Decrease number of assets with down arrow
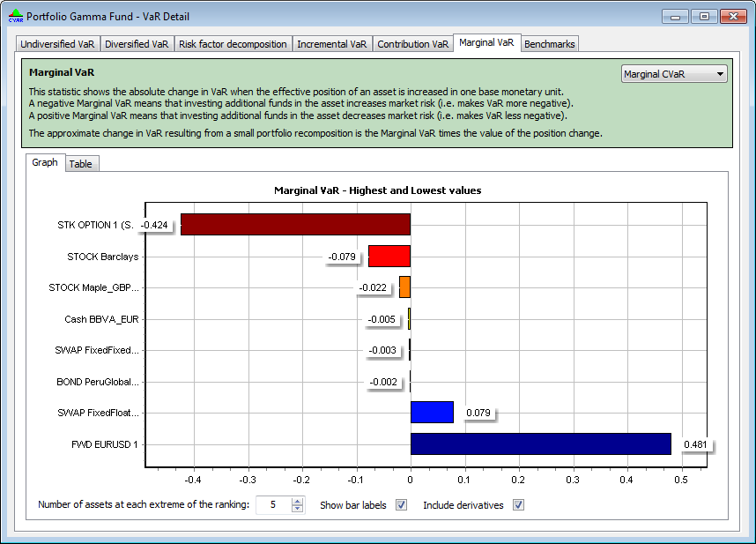756x544 pixels. point(297,510)
